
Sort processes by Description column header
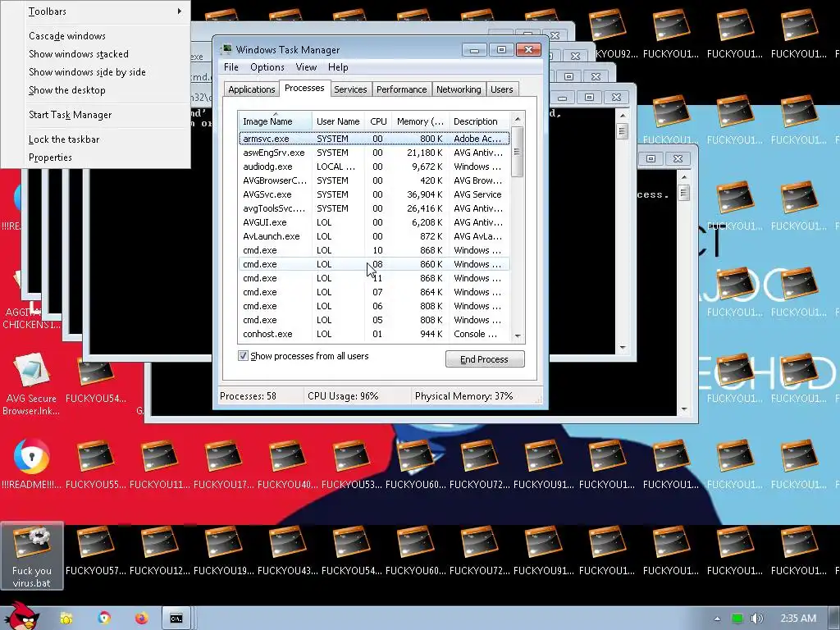479,121
